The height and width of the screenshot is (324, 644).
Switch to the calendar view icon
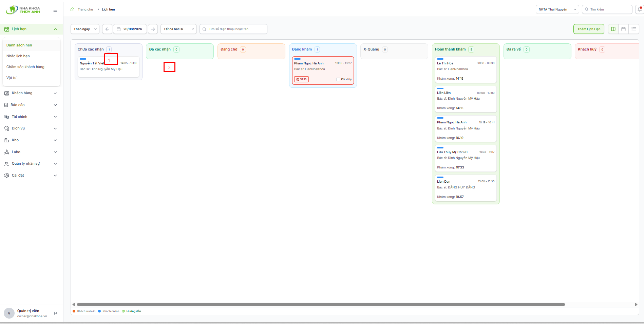623,29
